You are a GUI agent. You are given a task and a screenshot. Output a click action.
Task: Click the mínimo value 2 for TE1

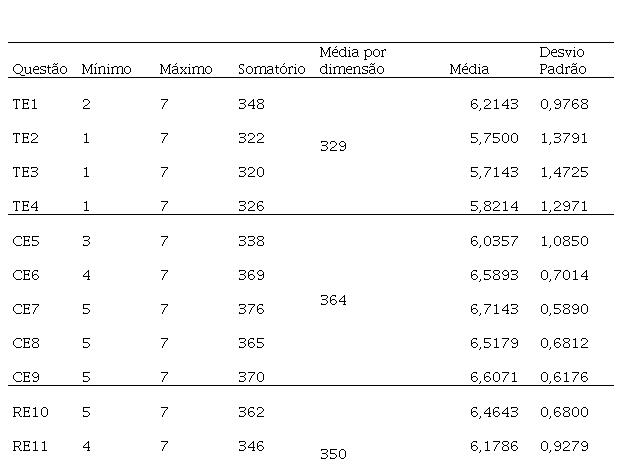[x=86, y=104]
